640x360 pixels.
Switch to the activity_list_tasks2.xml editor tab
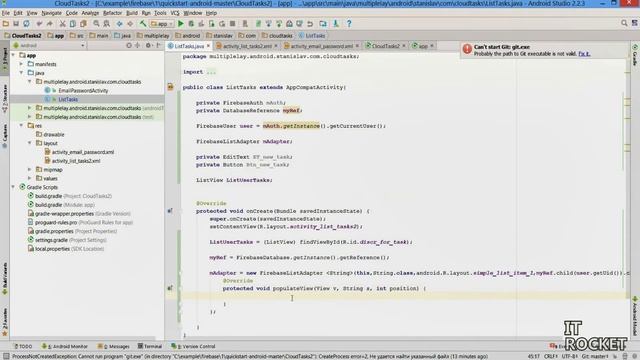(247, 46)
